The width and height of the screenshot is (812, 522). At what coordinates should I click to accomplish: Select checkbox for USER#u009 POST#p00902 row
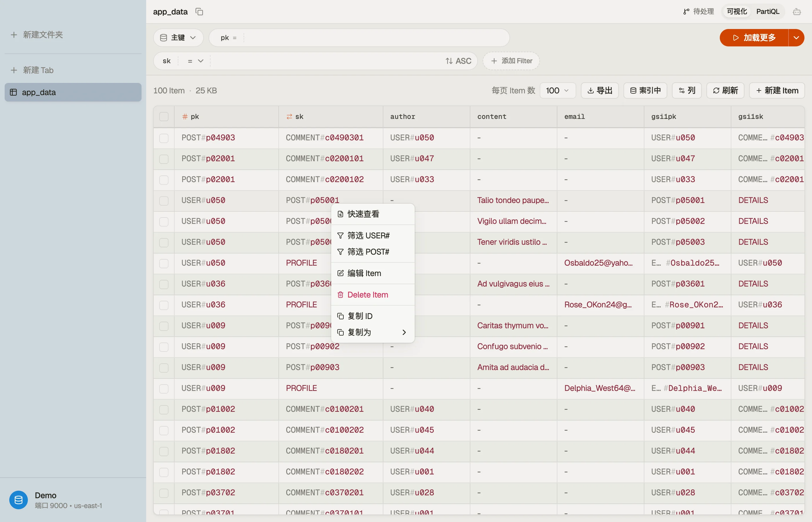164,347
